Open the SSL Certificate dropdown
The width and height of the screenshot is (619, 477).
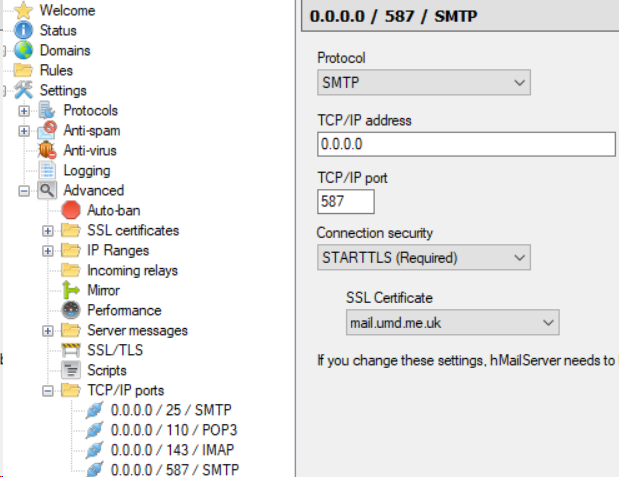[x=452, y=323]
